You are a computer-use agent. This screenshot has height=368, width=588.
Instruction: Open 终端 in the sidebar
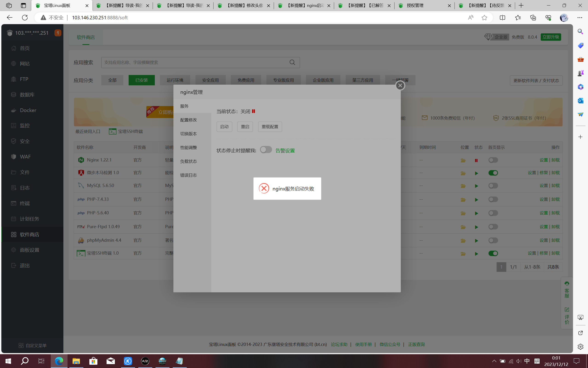[x=32, y=203]
